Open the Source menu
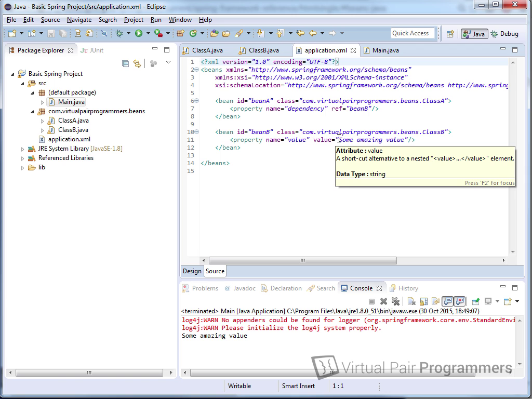The height and width of the screenshot is (399, 532). pos(50,20)
